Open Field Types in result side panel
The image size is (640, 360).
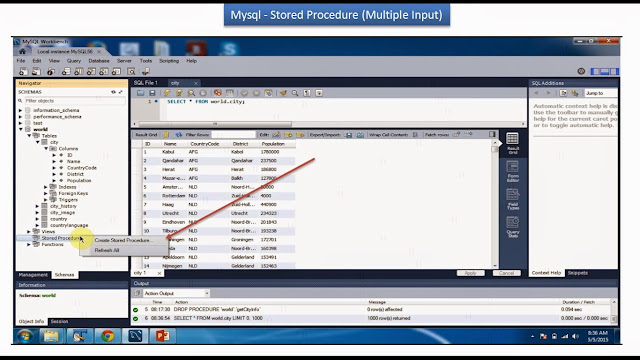[513, 199]
